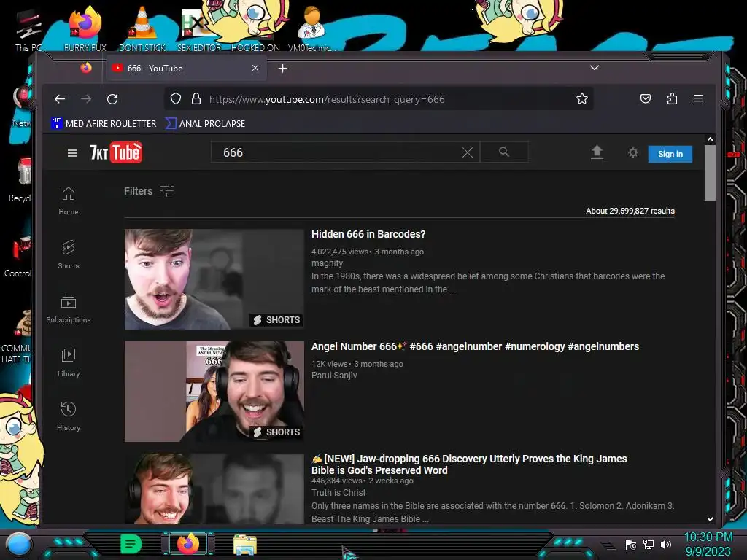The height and width of the screenshot is (560, 747).
Task: Click the Angel Number 666 video title
Action: click(475, 346)
